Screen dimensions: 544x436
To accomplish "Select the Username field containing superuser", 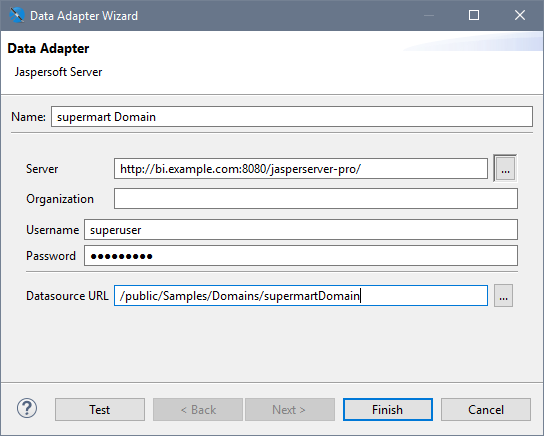I will [x=301, y=230].
